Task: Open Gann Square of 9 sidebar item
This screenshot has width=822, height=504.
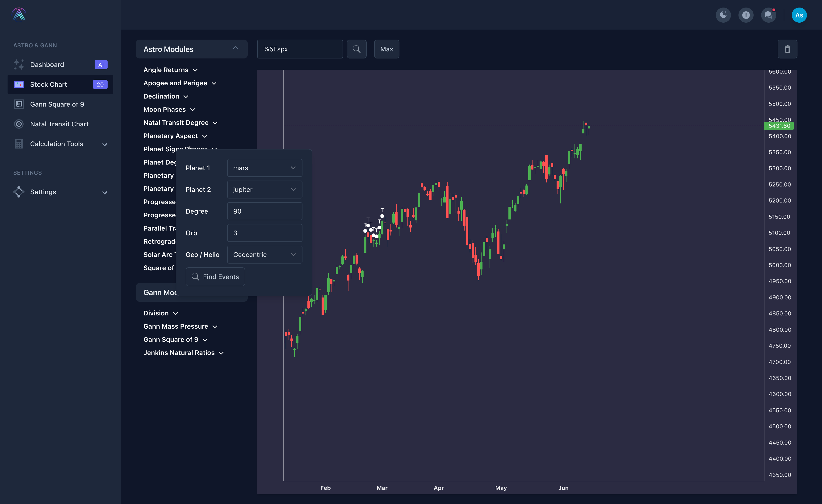Action: click(x=57, y=104)
